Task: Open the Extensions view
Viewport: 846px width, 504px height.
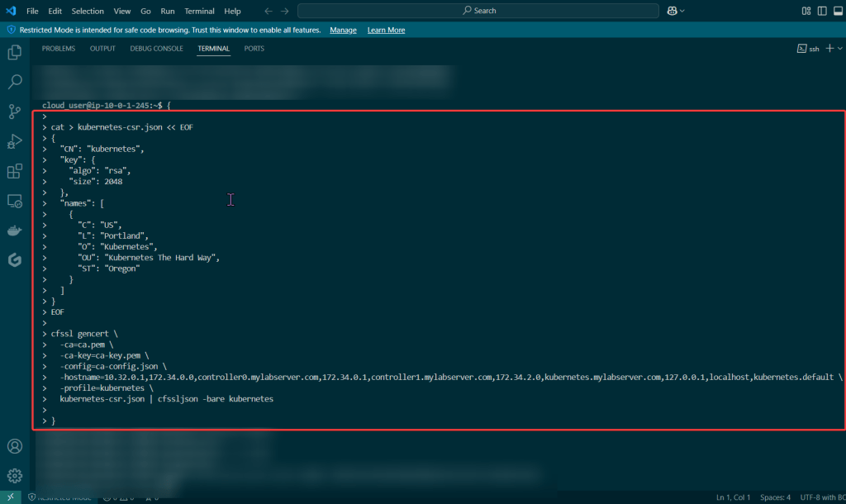Action: (14, 172)
